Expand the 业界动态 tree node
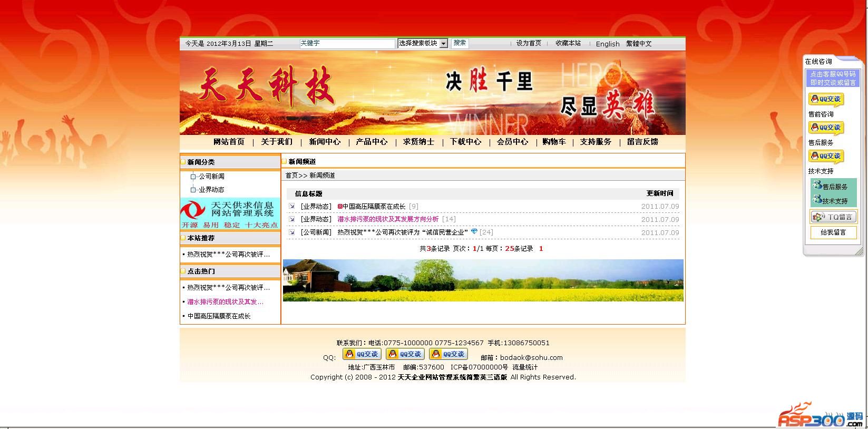Screen dimensions: 868x429 click(193, 190)
